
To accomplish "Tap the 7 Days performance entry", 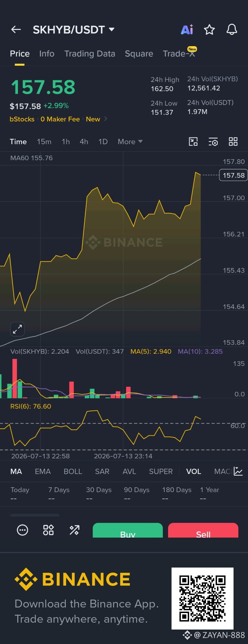I will tap(59, 494).
